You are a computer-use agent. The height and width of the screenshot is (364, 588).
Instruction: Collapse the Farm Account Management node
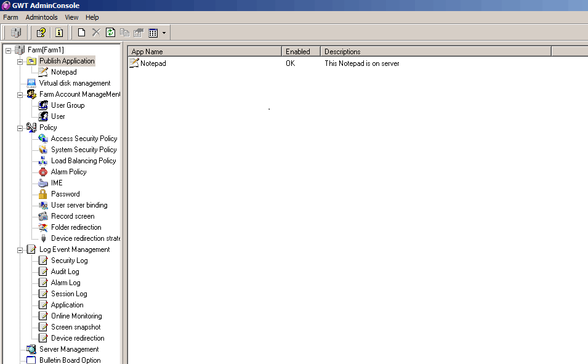(20, 94)
